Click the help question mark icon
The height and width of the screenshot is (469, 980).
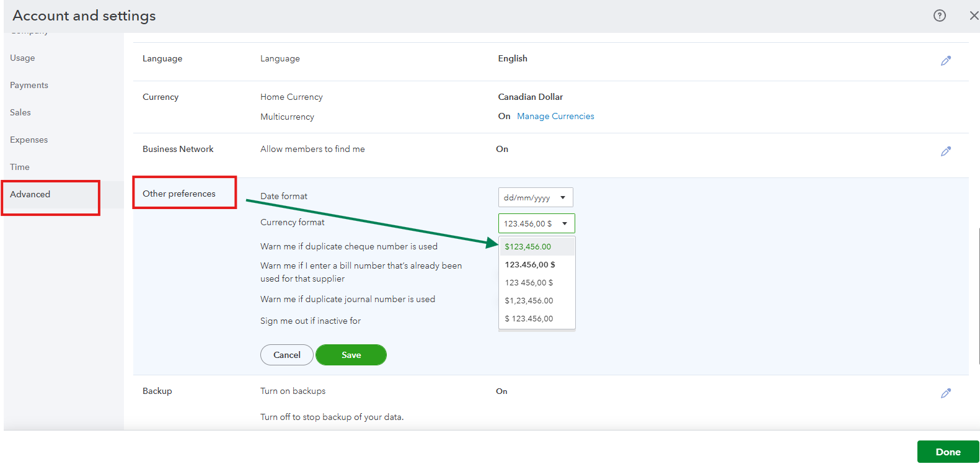point(939,16)
